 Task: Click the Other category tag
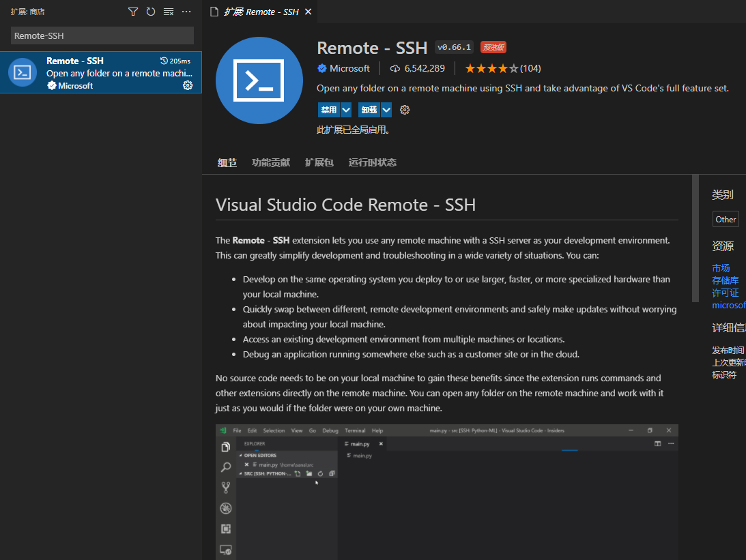click(726, 219)
